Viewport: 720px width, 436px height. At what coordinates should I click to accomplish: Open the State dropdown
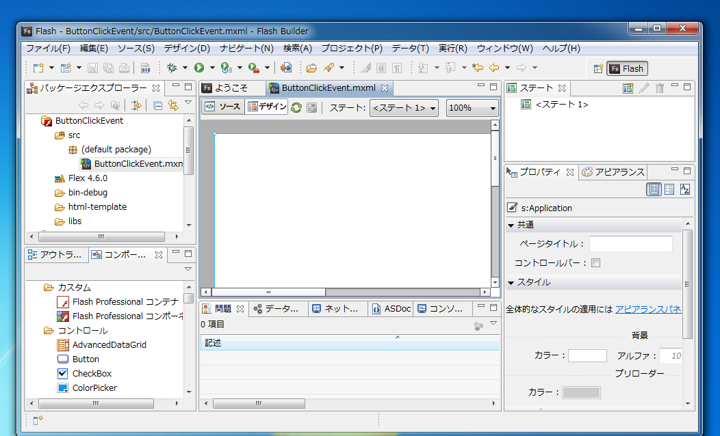[x=404, y=108]
